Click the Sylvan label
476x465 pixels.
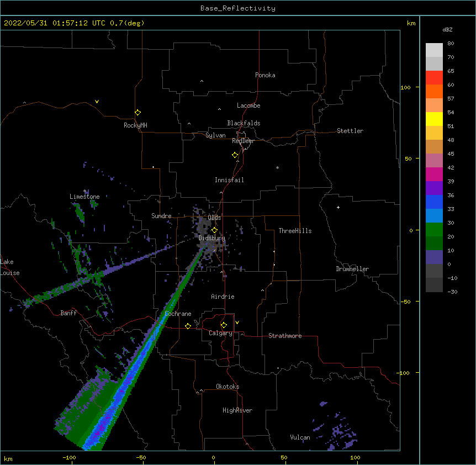(215, 135)
